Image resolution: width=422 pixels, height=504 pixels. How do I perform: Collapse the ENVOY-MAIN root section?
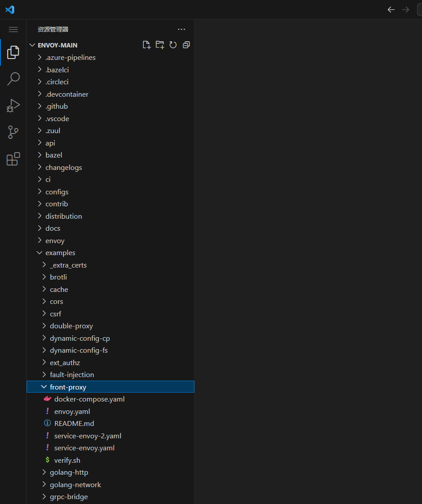[32, 45]
